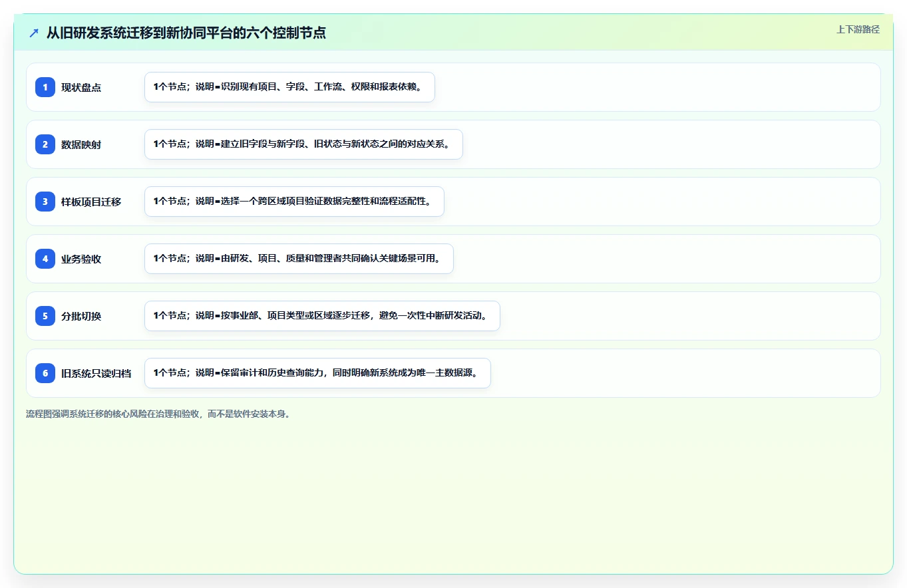Click the arrow icon beside the title
This screenshot has height=588, width=907.
point(34,33)
